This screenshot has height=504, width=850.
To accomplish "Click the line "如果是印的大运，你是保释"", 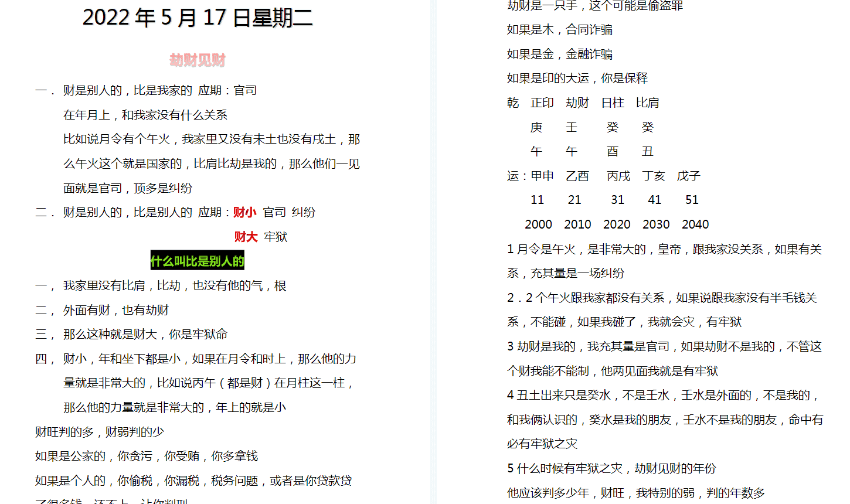I will [x=577, y=78].
